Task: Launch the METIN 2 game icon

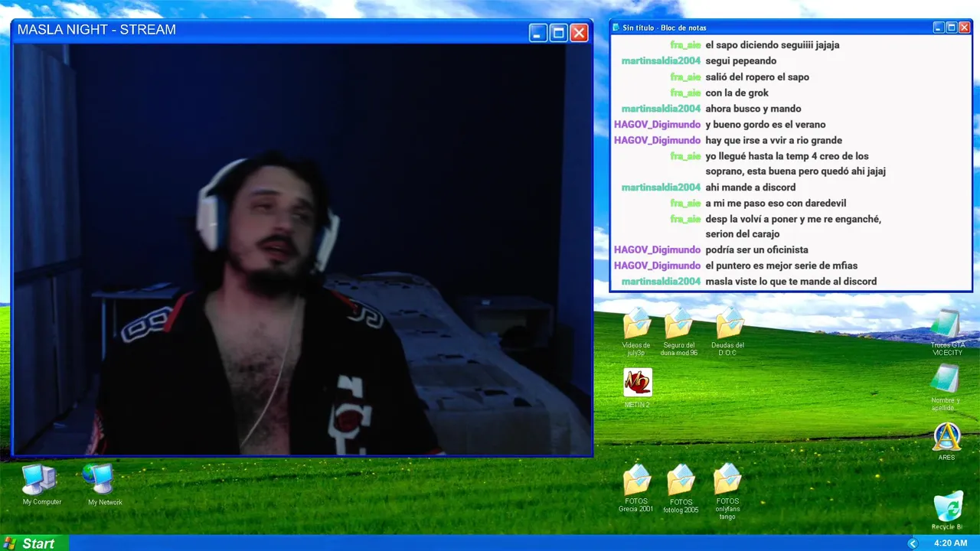Action: [637, 387]
